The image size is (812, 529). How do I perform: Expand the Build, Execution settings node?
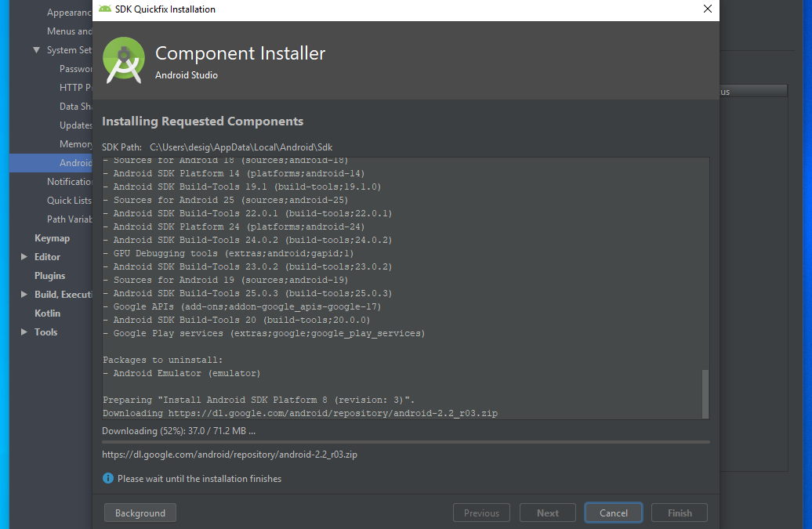[24, 294]
